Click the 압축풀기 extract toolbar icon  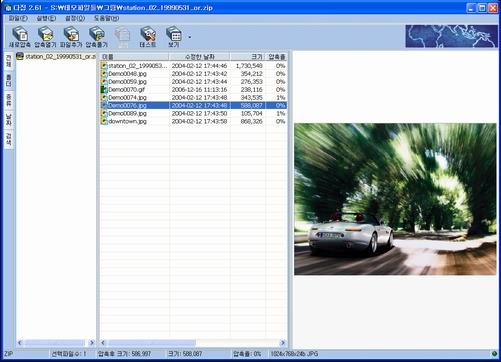97,36
